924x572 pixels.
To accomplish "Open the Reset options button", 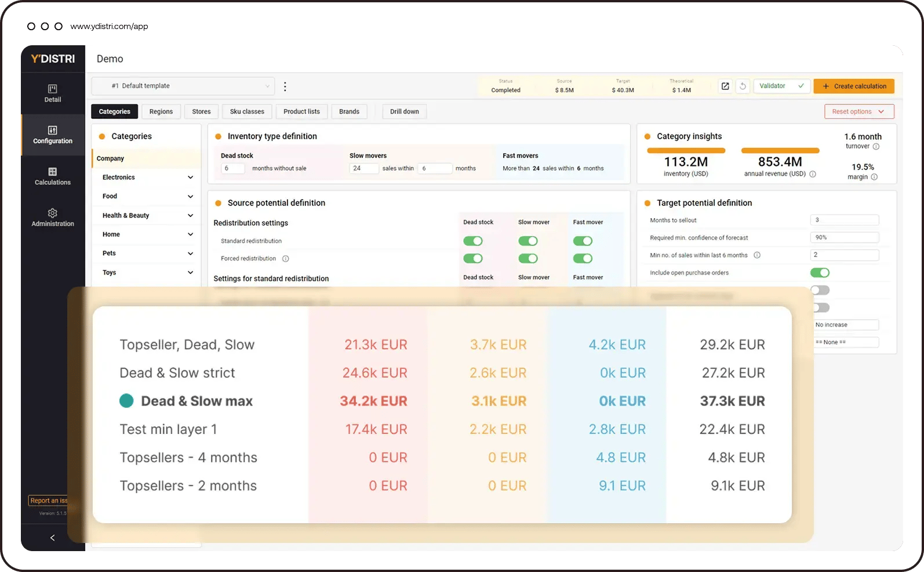I will (858, 111).
